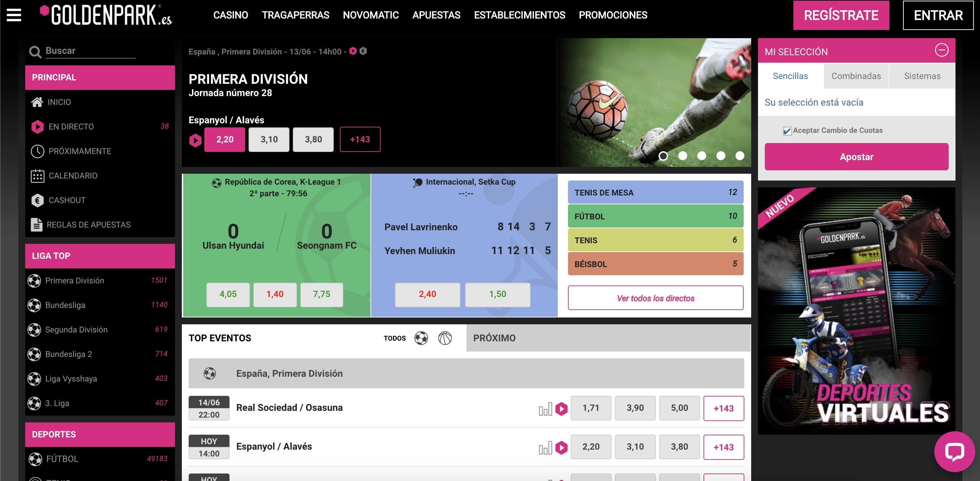Screen dimensions: 980x481
Task: Expand +143 markets for Real Sociedad / Osasuna
Action: point(724,408)
